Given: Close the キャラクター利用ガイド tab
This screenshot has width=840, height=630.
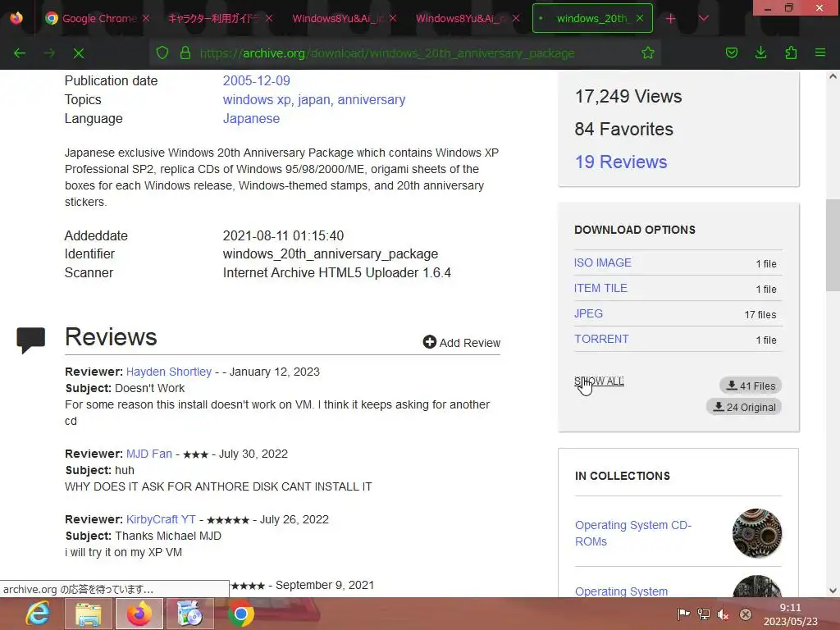Looking at the screenshot, I should pyautogui.click(x=269, y=18).
